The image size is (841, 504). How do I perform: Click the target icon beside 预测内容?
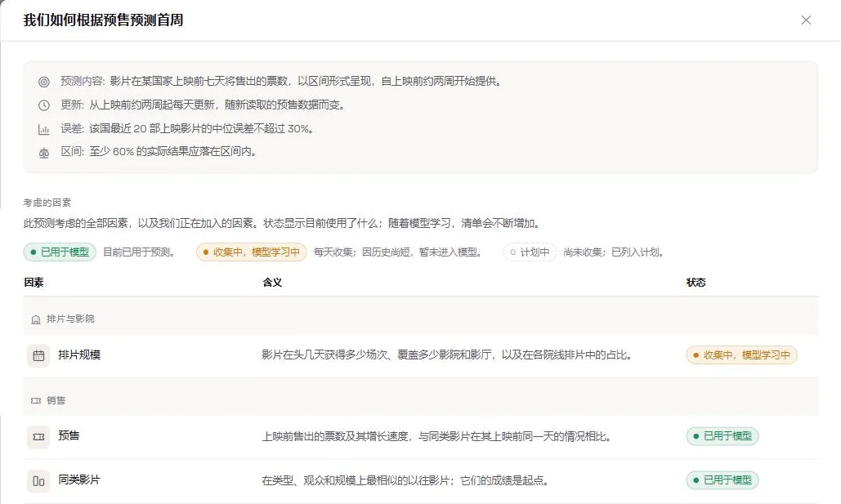tap(44, 82)
